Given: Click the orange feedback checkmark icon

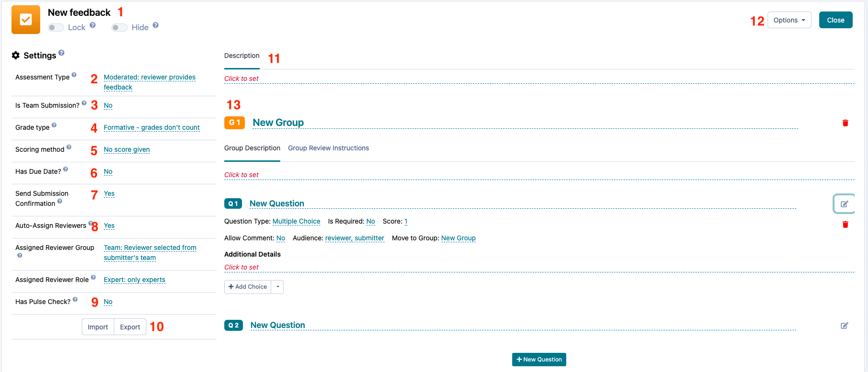Looking at the screenshot, I should [x=26, y=20].
